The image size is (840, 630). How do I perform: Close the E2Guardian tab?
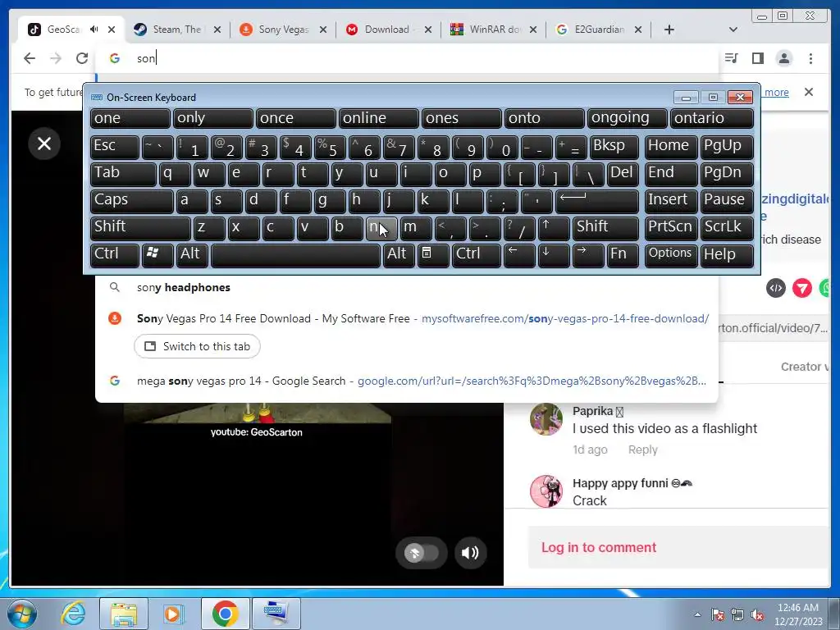[x=638, y=30]
